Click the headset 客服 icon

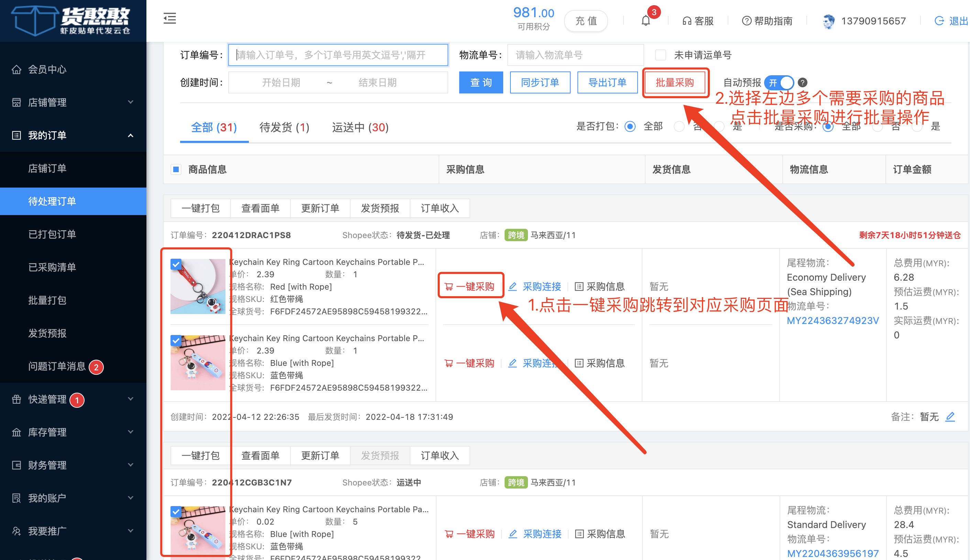click(x=687, y=21)
